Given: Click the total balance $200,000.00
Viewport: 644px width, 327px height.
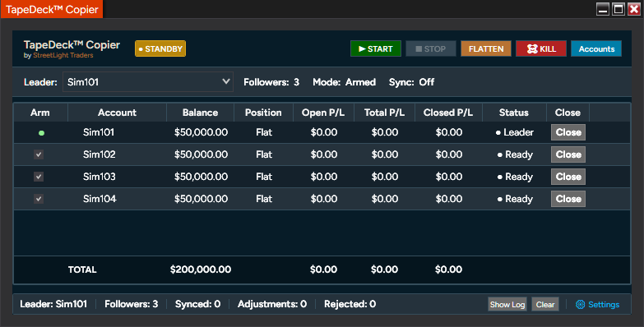Looking at the screenshot, I should [x=201, y=269].
